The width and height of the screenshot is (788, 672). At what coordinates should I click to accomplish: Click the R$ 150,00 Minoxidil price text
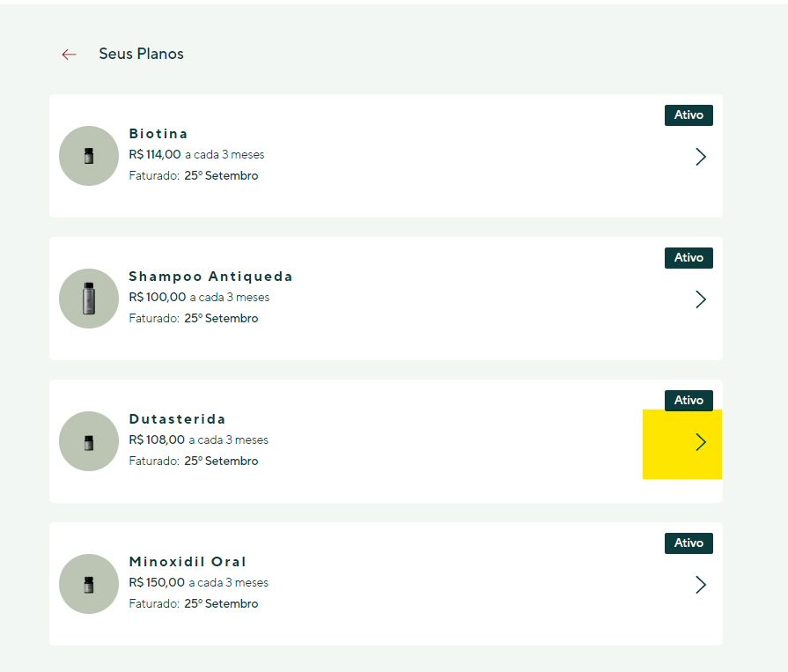pyautogui.click(x=157, y=582)
